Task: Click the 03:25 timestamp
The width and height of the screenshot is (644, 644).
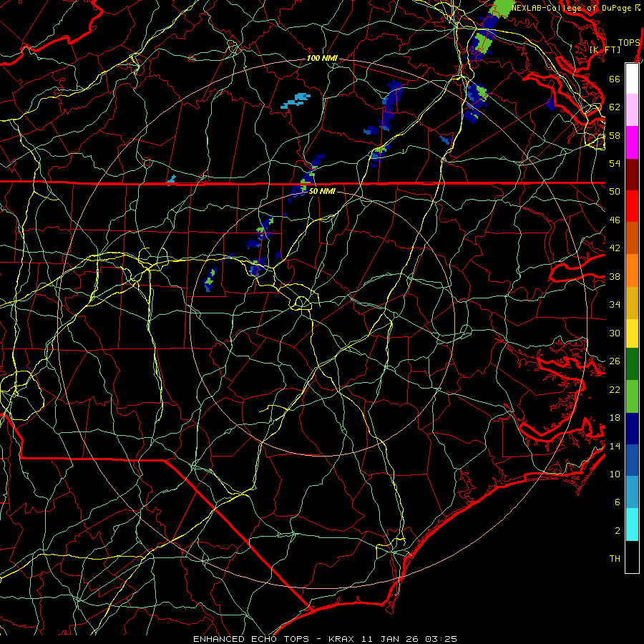Action: (441, 639)
